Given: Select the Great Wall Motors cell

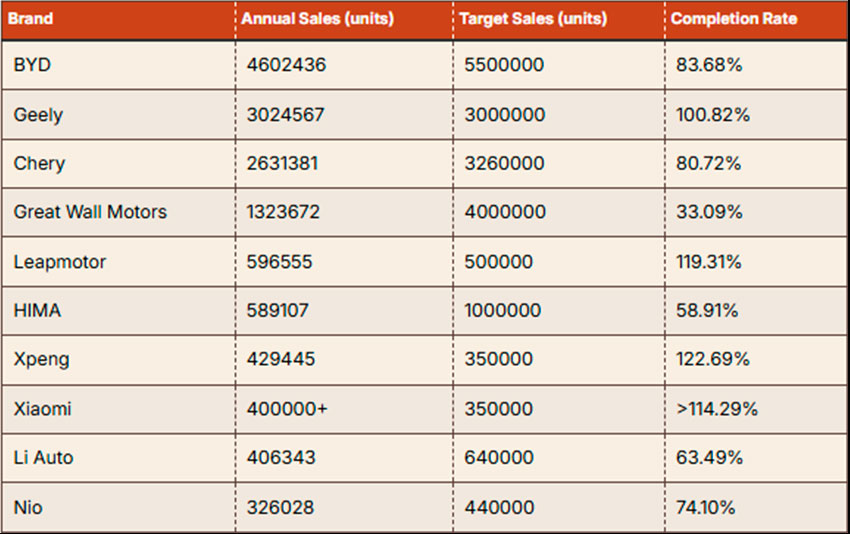Looking at the screenshot, I should [x=90, y=212].
